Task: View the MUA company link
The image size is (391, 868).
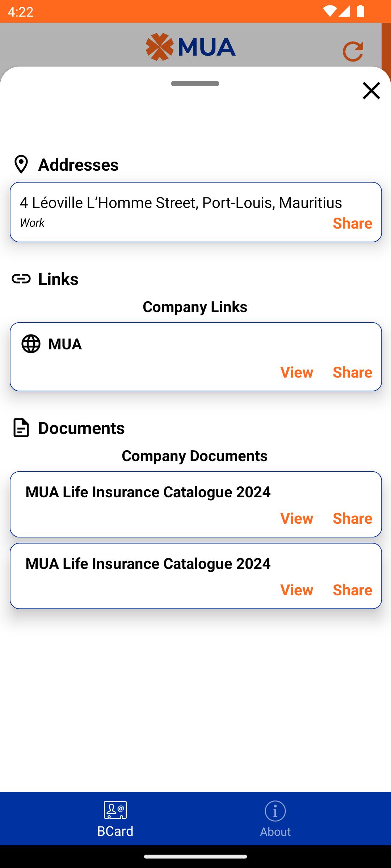Action: (297, 372)
